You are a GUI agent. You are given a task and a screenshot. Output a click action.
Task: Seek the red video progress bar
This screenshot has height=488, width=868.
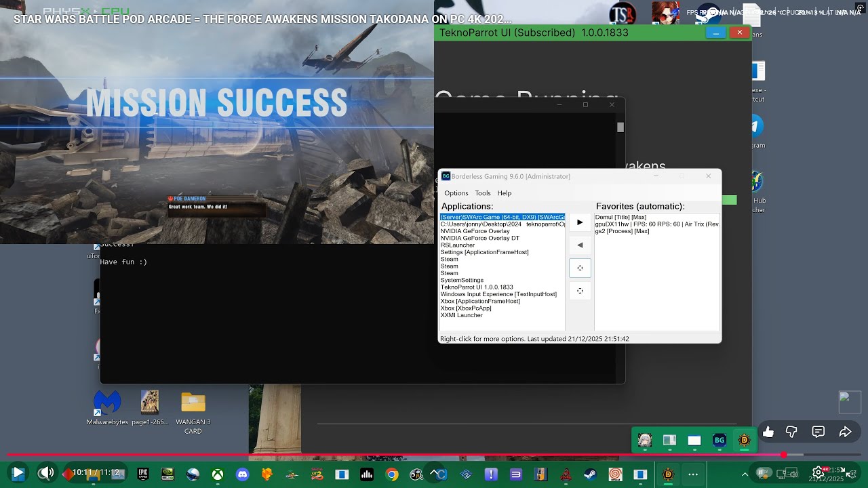tap(434, 455)
